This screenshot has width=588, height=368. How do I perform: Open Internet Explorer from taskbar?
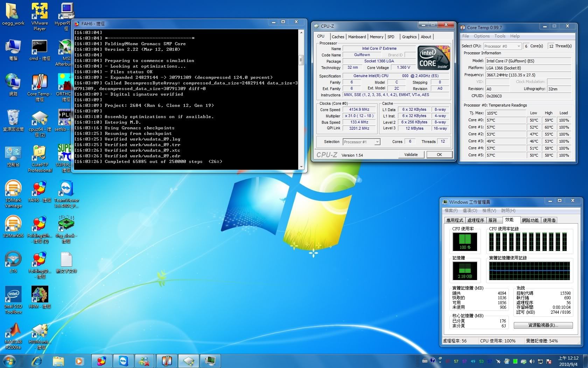coord(37,361)
